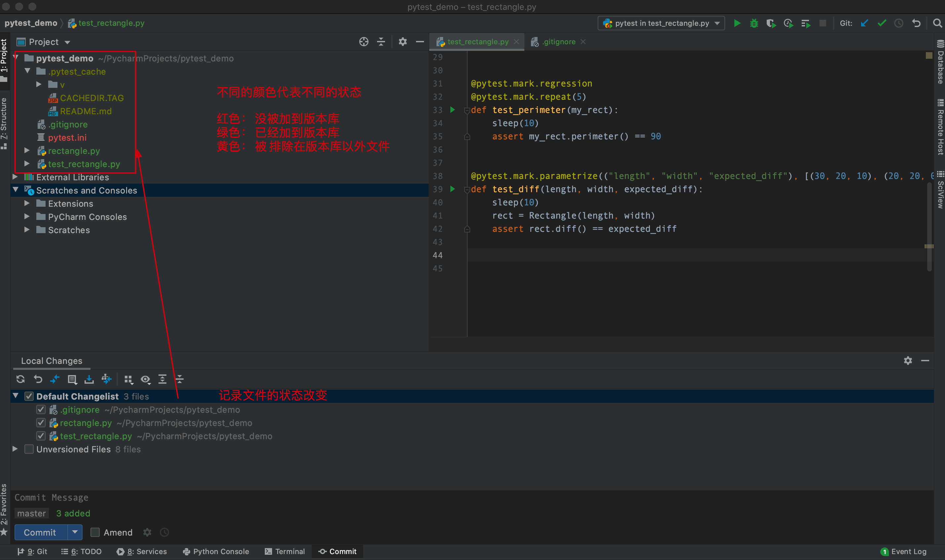
Task: Hide the Project panel with the minus icon
Action: pyautogui.click(x=420, y=42)
